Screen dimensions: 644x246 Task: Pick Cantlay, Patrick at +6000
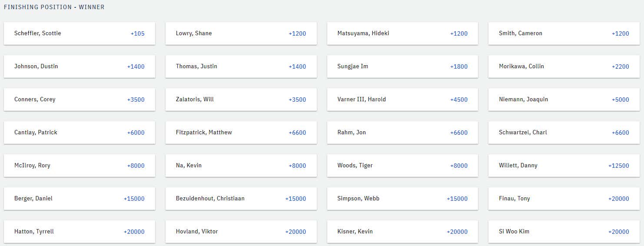click(x=80, y=133)
